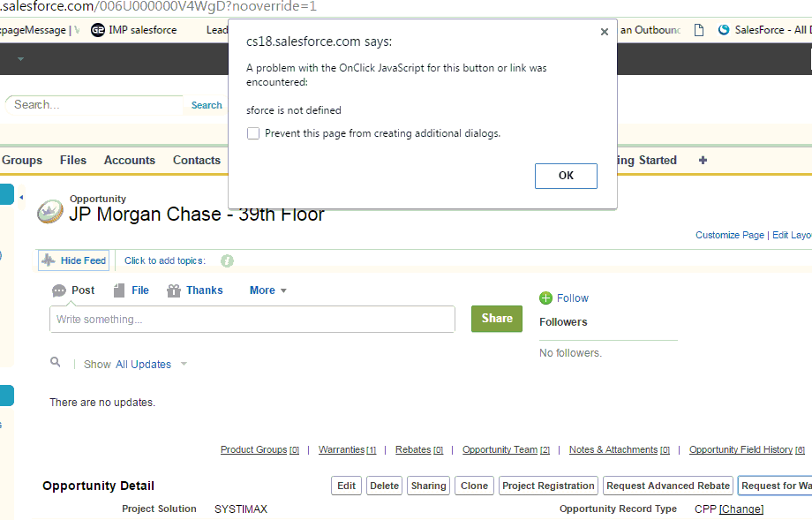Jump to Product Groups related list

pyautogui.click(x=259, y=449)
